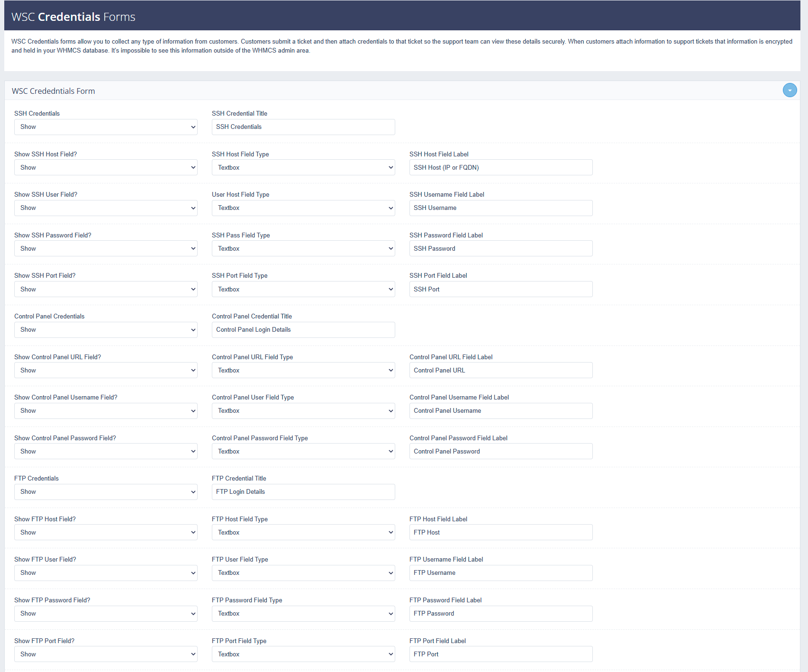Open Show SSH Host Field dropdown
Image resolution: width=808 pixels, height=672 pixels.
(x=106, y=167)
